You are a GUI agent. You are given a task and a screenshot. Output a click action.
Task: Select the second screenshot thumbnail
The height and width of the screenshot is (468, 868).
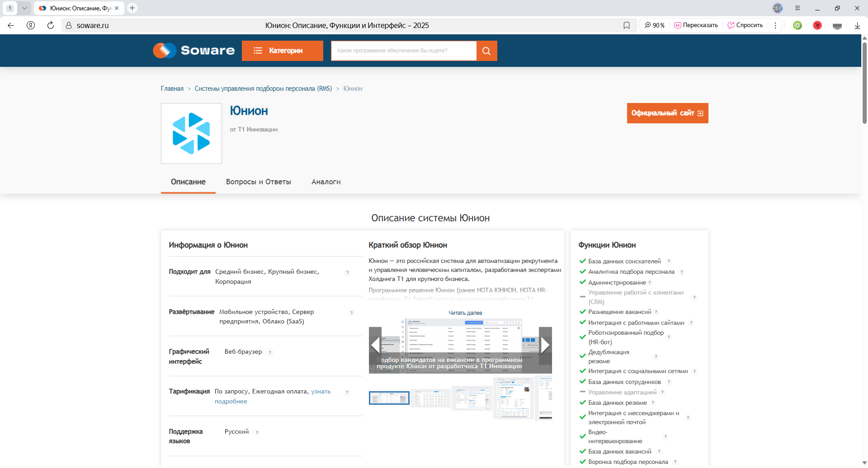pyautogui.click(x=430, y=398)
